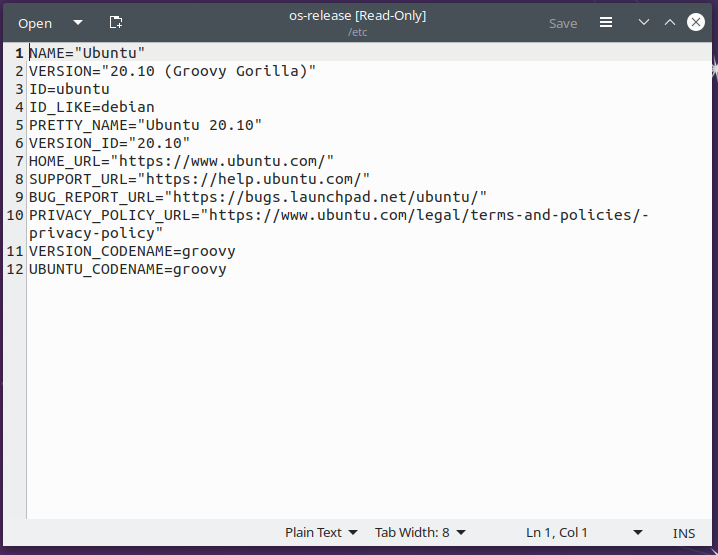718x555 pixels.
Task: Click line number 10 in the gutter
Action: click(15, 215)
